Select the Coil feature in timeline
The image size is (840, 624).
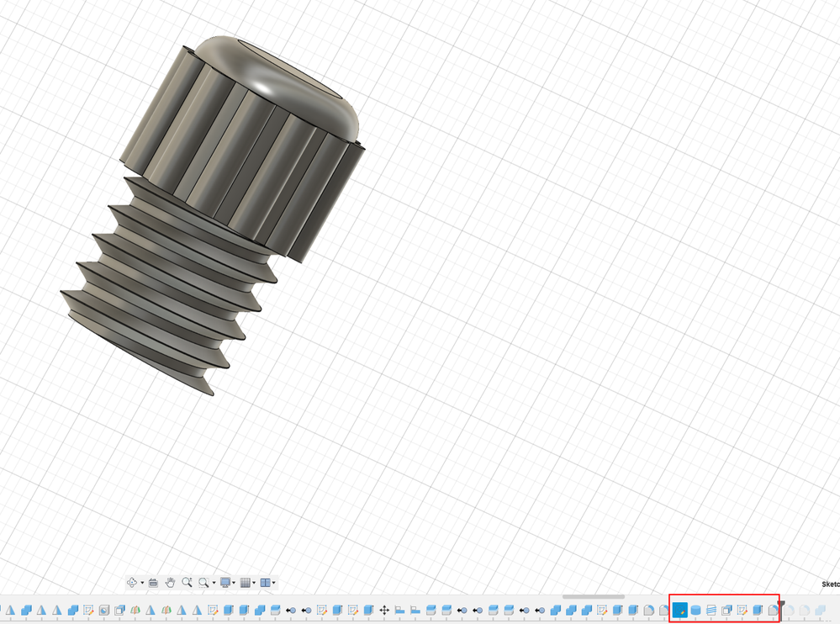[711, 610]
